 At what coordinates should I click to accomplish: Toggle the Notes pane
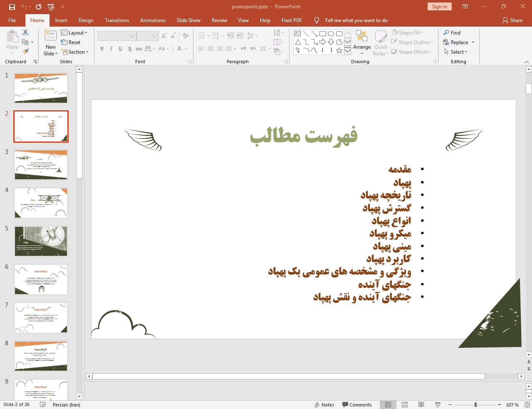pos(324,405)
